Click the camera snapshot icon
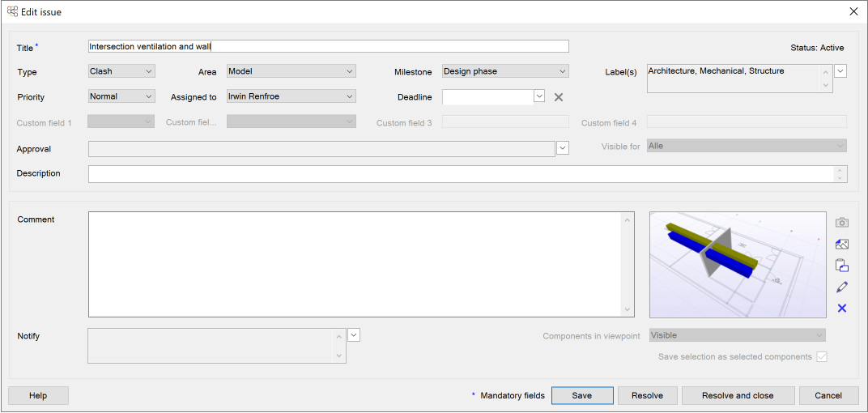868x413 pixels. click(x=842, y=223)
